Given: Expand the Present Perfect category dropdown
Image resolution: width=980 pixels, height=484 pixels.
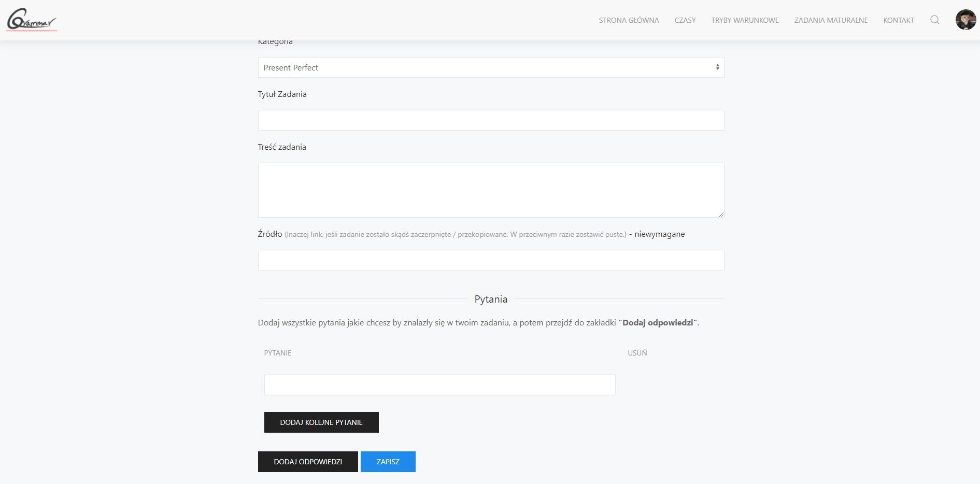Looking at the screenshot, I should [491, 67].
